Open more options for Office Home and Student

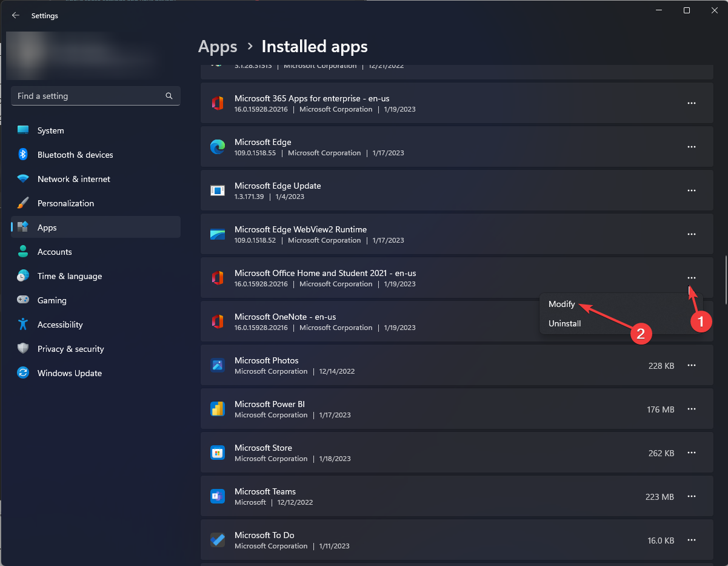click(691, 278)
